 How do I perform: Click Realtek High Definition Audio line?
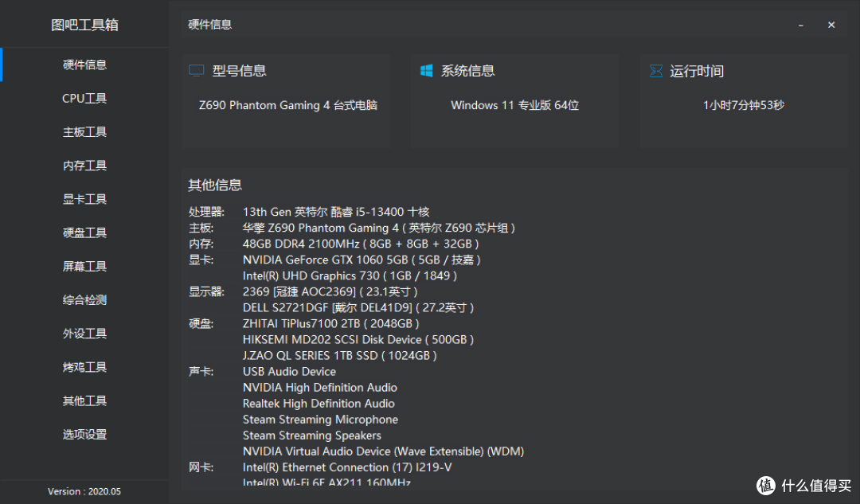point(319,403)
